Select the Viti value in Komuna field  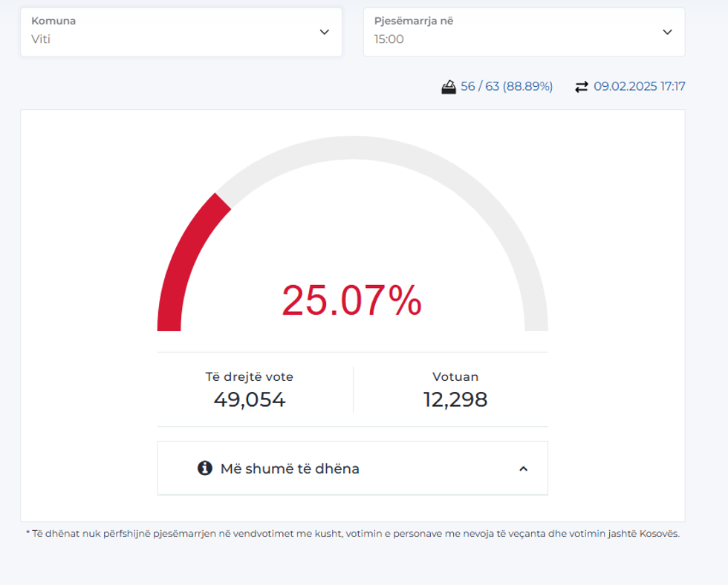tap(41, 39)
